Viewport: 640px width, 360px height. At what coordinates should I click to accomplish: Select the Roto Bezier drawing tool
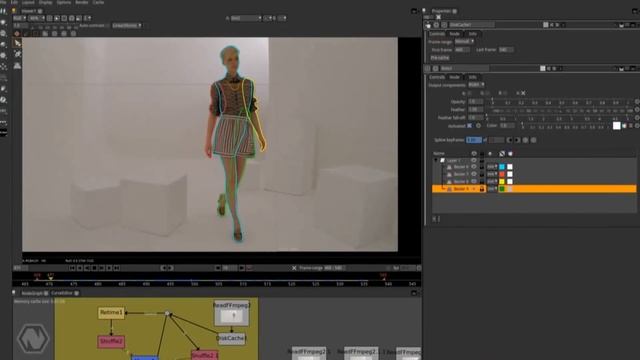coord(17,65)
